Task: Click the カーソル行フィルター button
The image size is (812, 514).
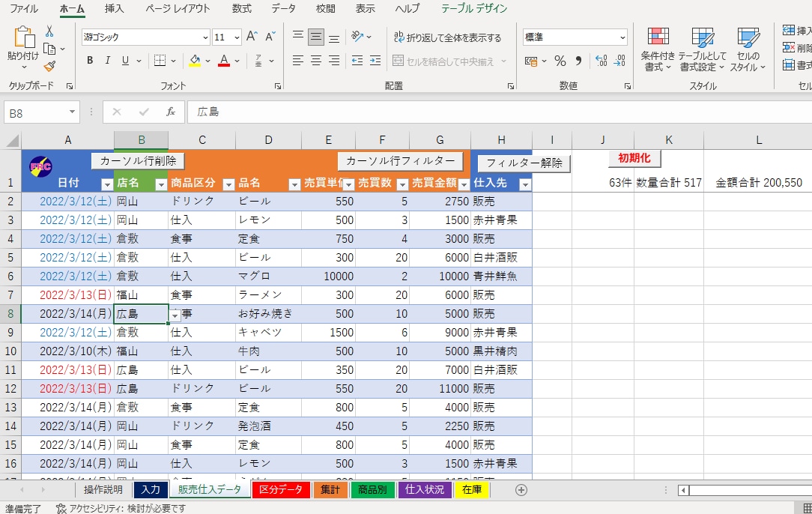Action: pos(400,161)
